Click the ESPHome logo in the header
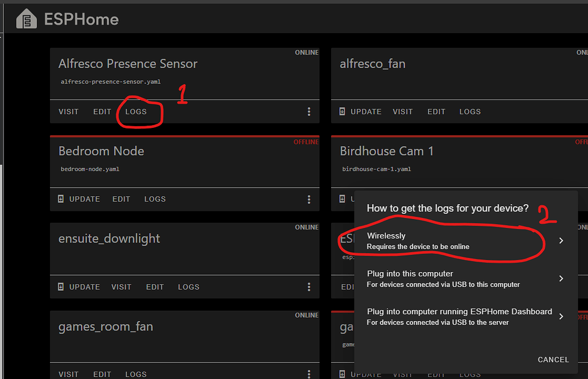Viewport: 588px width, 379px height. click(27, 19)
